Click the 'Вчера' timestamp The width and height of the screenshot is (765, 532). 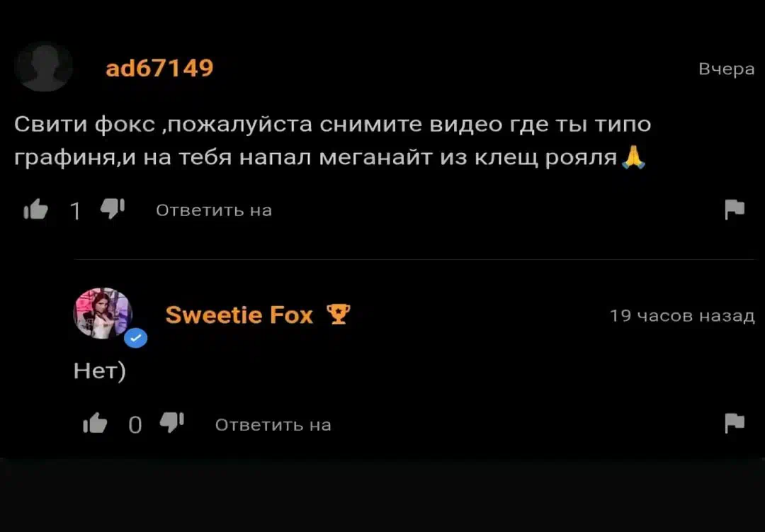[727, 69]
